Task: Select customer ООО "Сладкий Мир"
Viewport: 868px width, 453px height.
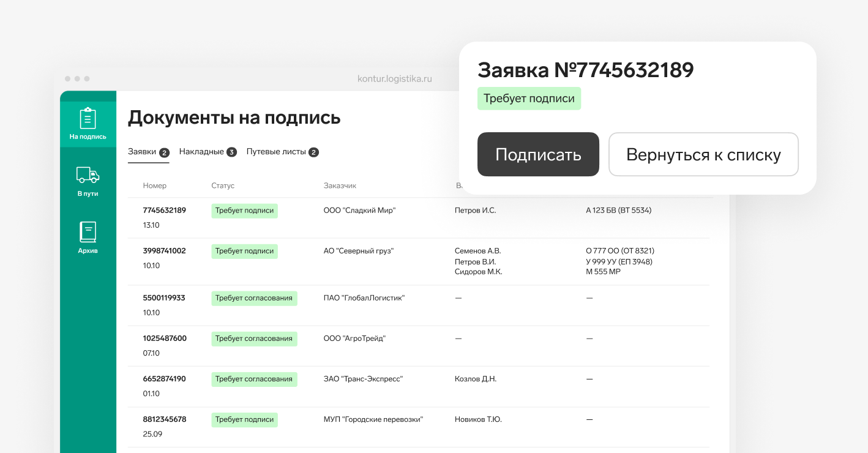Action: click(x=359, y=211)
